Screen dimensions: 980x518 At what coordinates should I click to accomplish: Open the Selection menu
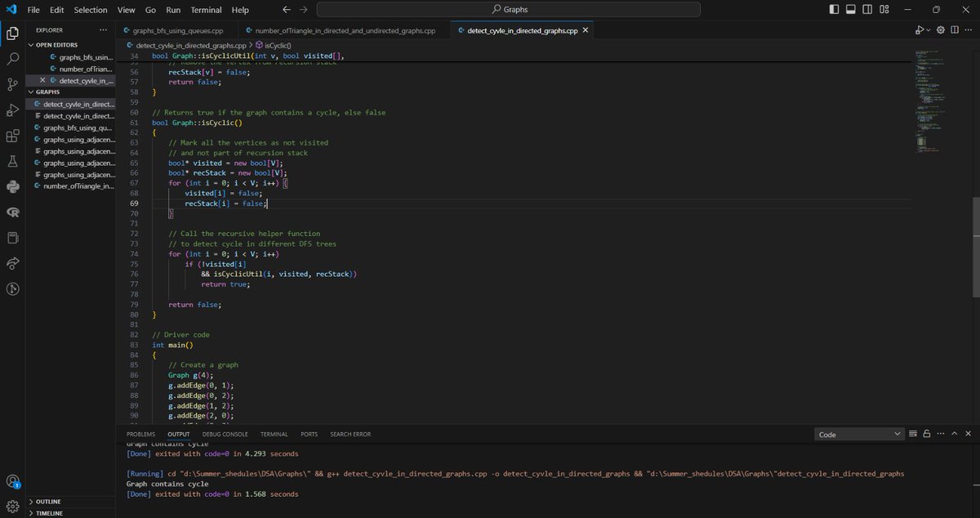(x=90, y=10)
